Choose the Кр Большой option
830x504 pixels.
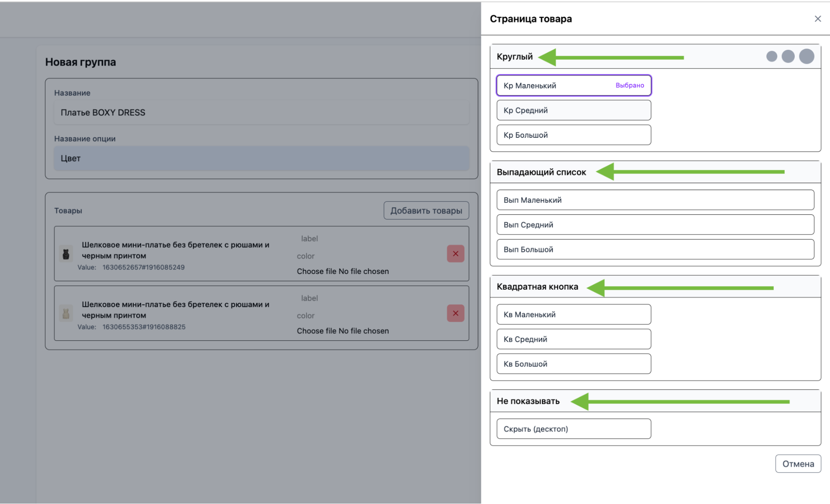[573, 135]
